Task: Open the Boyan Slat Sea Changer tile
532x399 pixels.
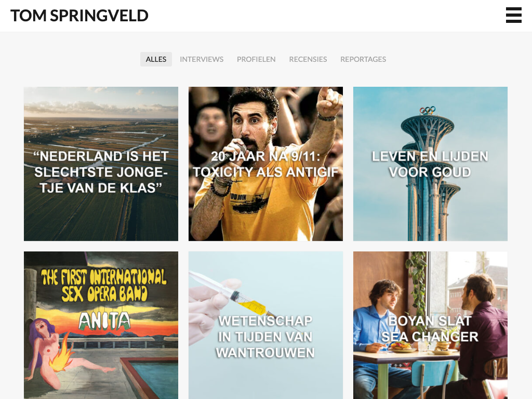Action: 430,325
